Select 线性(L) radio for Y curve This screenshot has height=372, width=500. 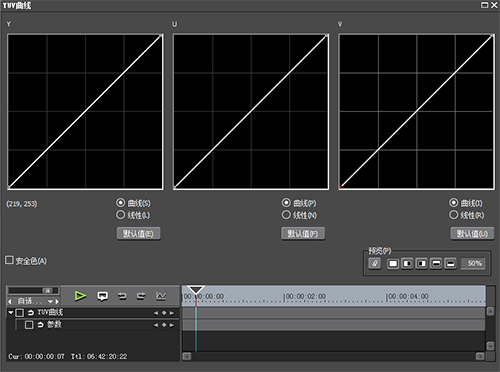120,215
